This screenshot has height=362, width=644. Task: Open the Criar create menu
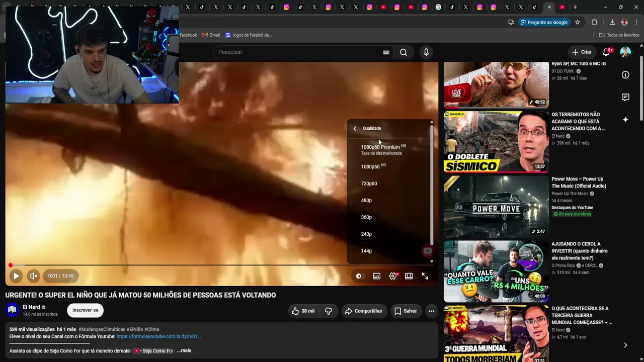click(582, 52)
